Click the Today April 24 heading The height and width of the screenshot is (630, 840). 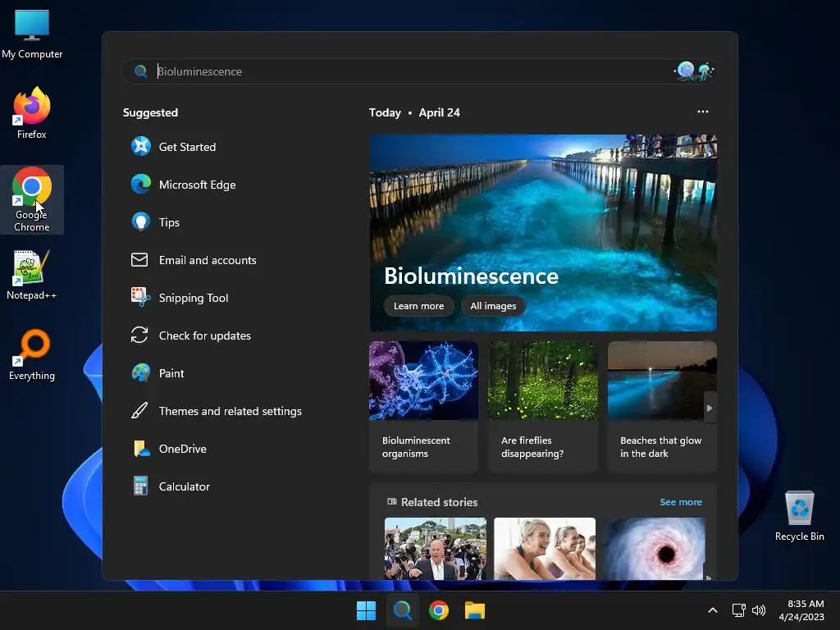click(x=414, y=112)
